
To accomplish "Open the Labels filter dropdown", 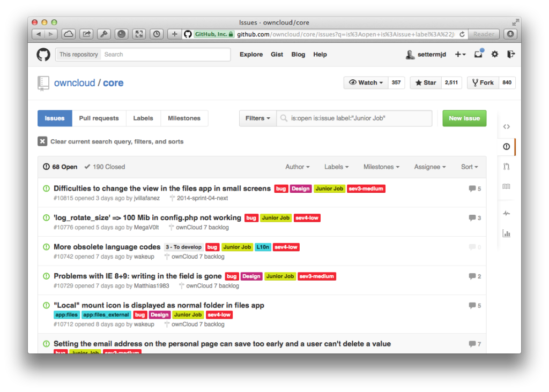I will pos(336,167).
